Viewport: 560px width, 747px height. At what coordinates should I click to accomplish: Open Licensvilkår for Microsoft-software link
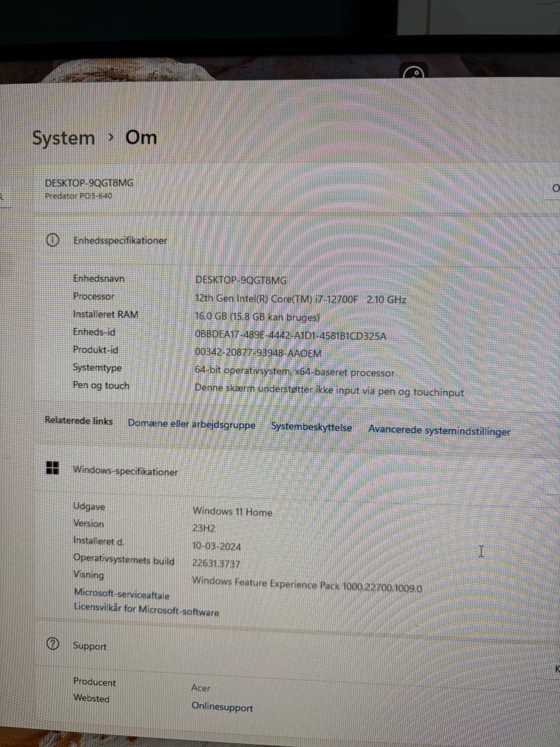[146, 609]
